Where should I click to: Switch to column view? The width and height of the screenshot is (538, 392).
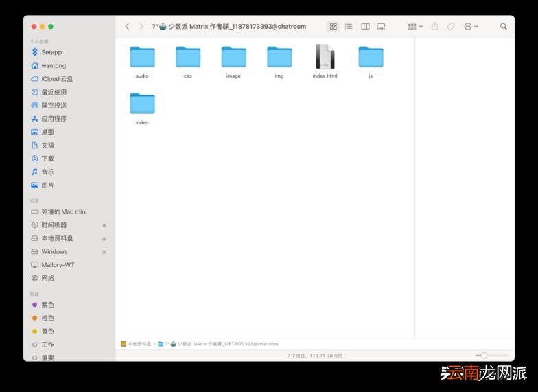(365, 26)
